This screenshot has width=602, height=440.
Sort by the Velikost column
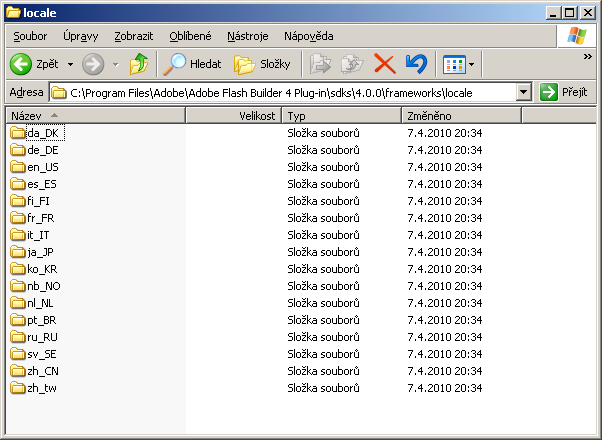point(233,116)
